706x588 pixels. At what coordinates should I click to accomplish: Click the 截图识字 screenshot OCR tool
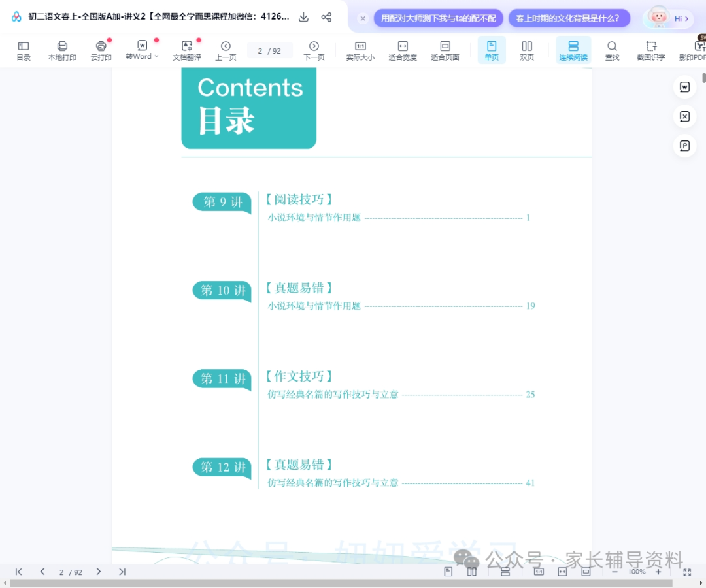click(x=650, y=51)
